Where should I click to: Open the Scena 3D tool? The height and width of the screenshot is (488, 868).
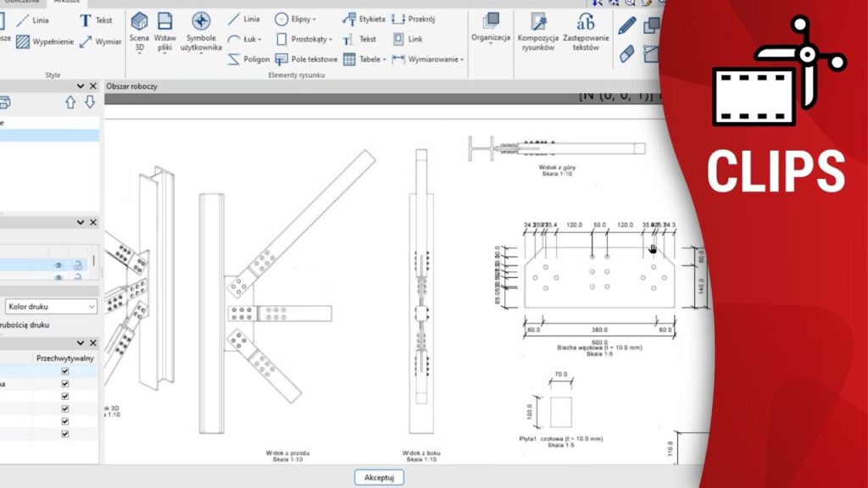click(x=139, y=32)
